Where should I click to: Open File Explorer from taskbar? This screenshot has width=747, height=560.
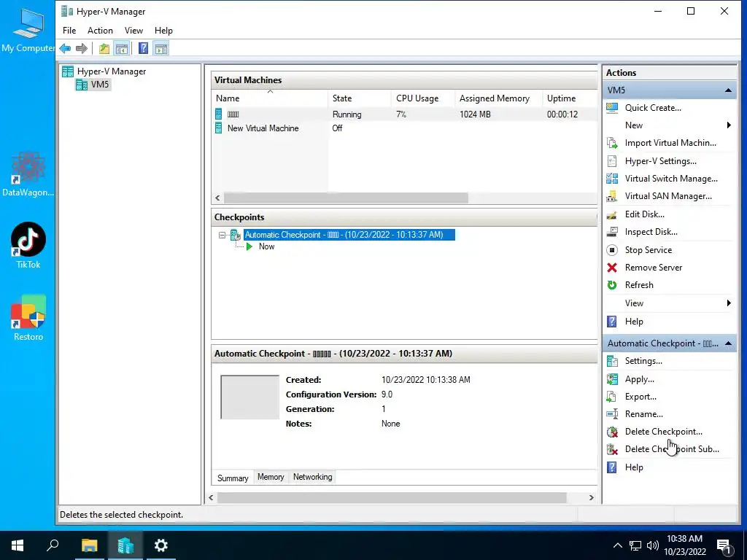click(x=89, y=545)
